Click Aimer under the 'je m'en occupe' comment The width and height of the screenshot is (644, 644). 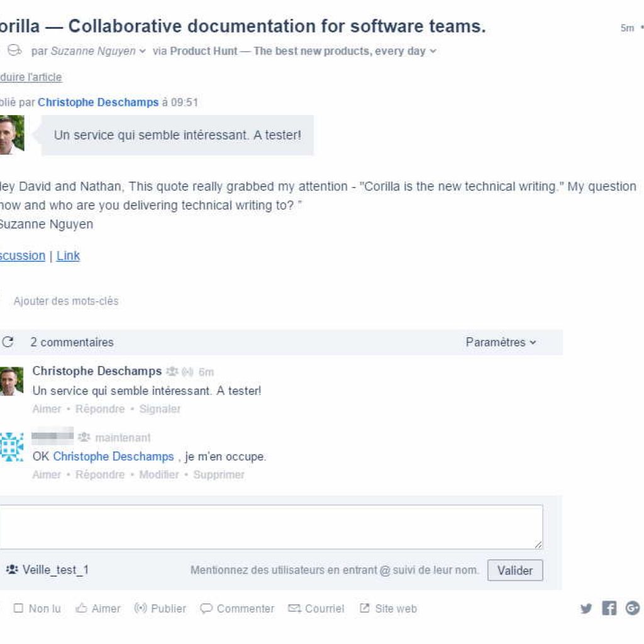coord(47,475)
